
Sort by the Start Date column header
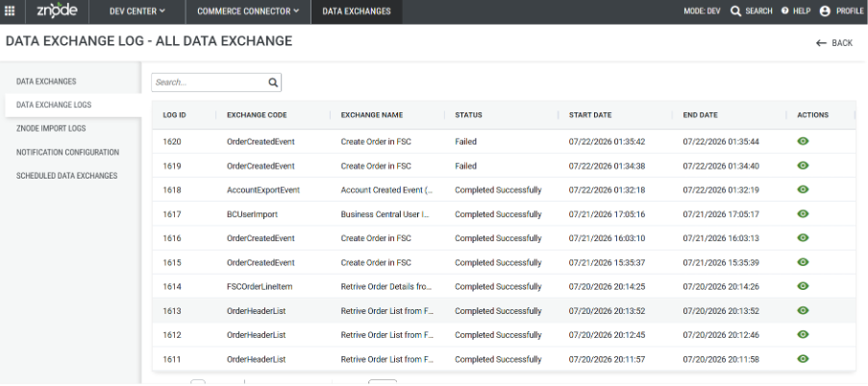[590, 115]
